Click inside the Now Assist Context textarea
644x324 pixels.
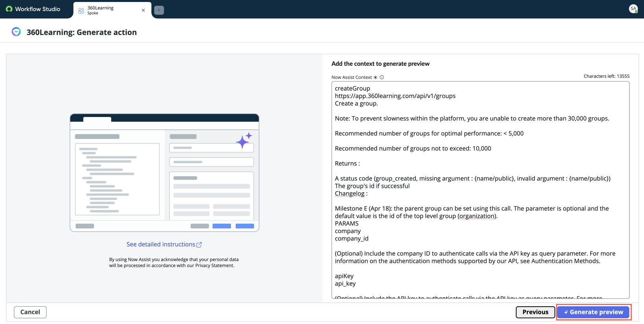(480, 190)
